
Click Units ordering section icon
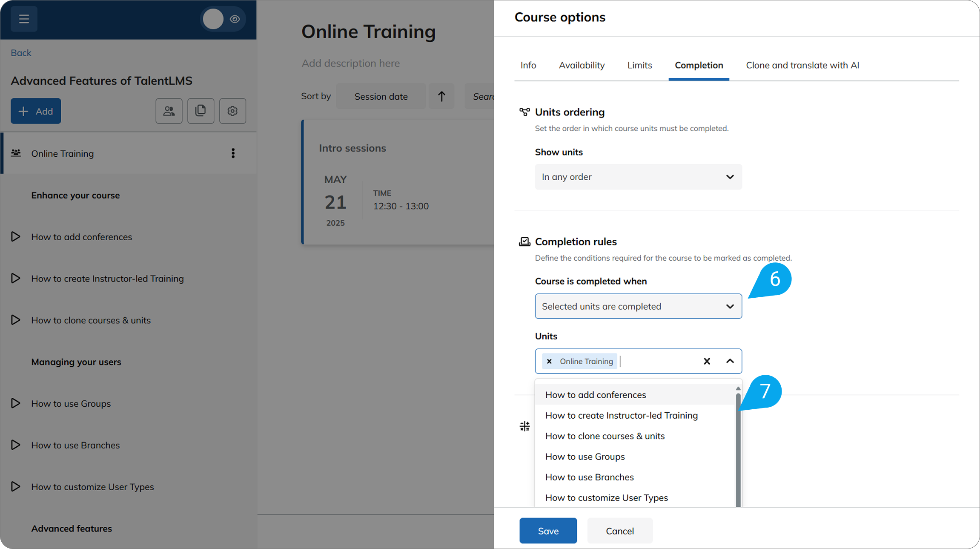tap(524, 112)
